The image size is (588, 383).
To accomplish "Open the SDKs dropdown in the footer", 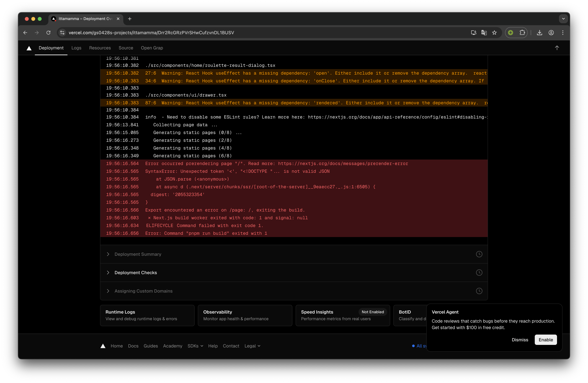I will [x=195, y=346].
